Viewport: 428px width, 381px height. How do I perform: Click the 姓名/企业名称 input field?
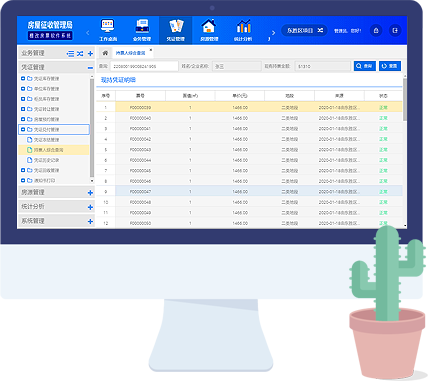click(x=237, y=66)
